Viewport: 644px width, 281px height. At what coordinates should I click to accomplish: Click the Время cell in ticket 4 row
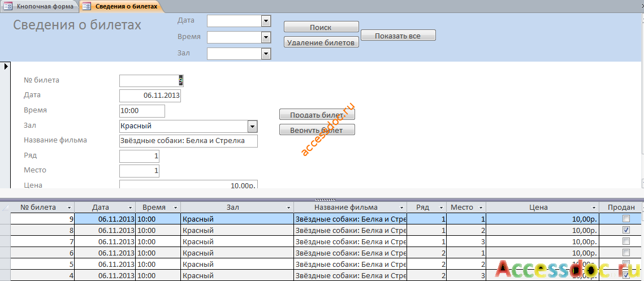[x=158, y=275]
